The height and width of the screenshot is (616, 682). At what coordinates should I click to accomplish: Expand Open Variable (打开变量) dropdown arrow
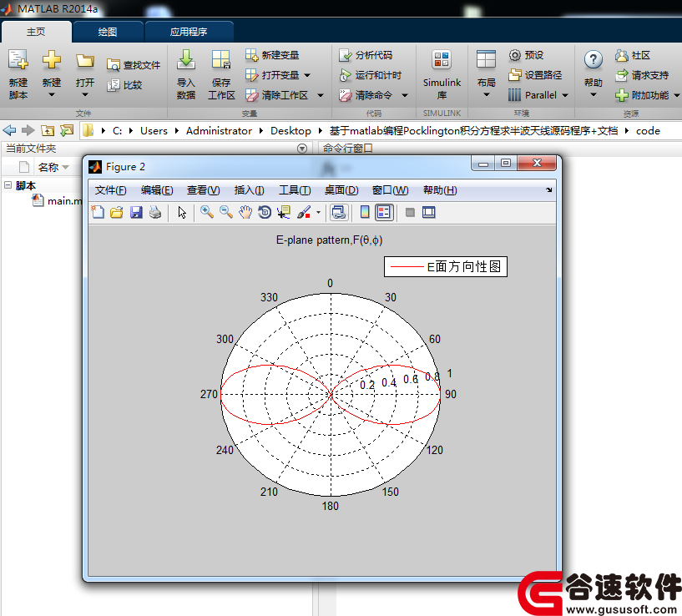point(307,75)
